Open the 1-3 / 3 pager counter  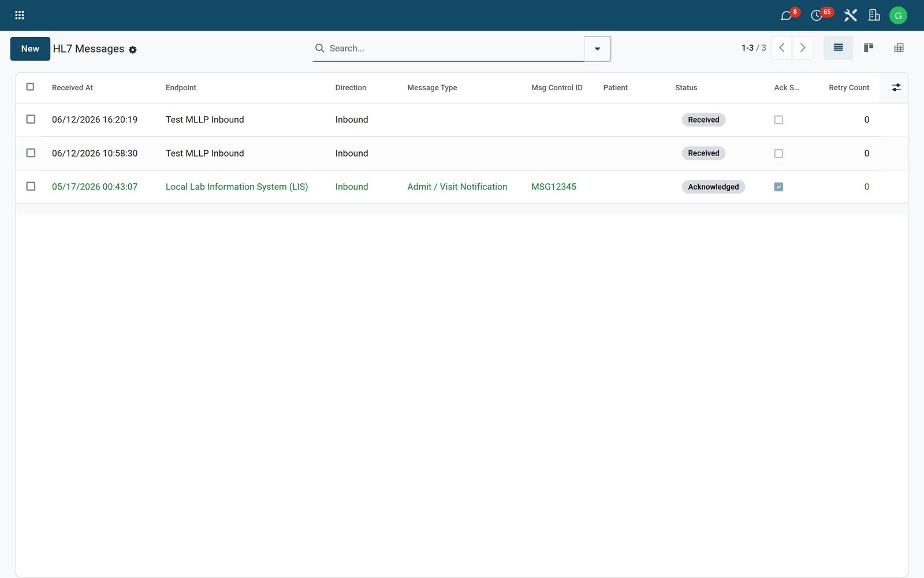point(754,48)
